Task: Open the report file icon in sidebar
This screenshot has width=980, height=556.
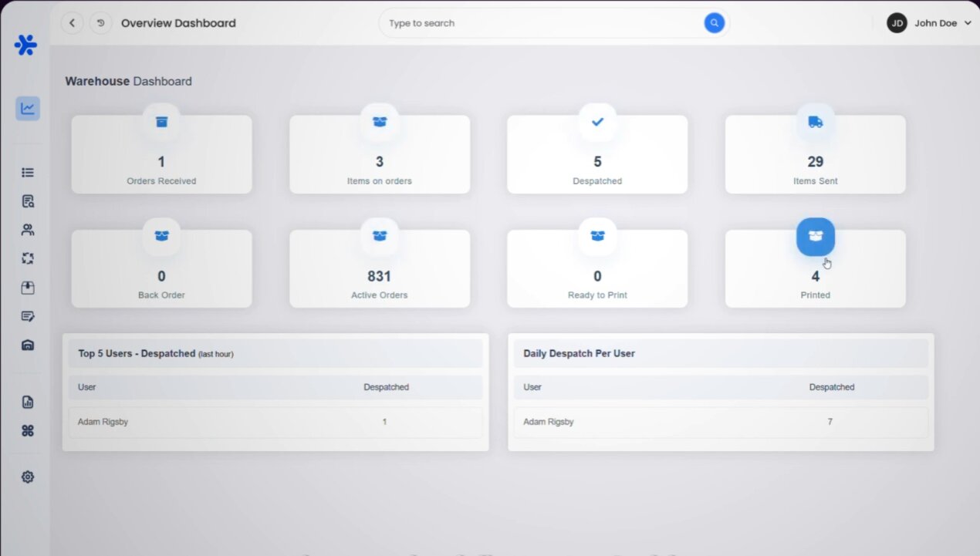Action: (28, 402)
